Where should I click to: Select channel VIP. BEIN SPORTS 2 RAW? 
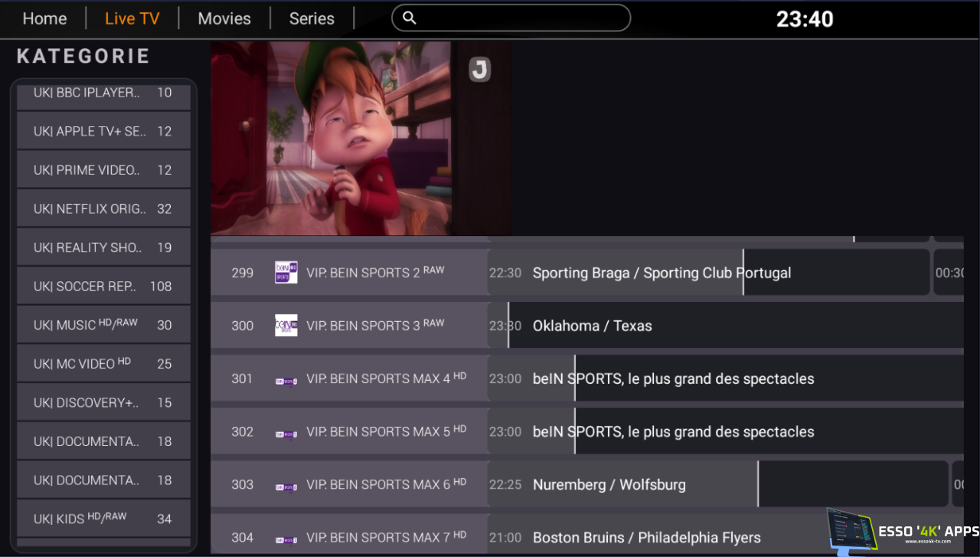point(349,273)
